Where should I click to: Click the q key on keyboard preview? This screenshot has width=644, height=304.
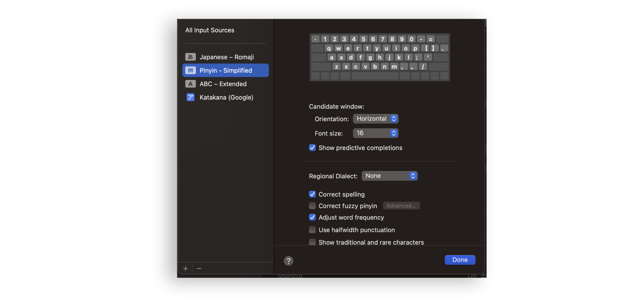[329, 48]
